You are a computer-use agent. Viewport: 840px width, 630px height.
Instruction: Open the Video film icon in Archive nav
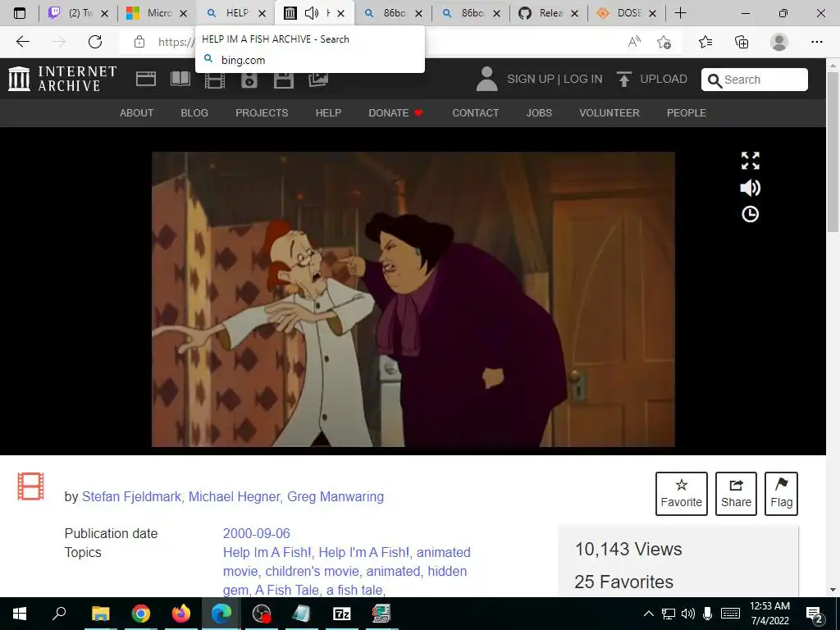[x=215, y=80]
